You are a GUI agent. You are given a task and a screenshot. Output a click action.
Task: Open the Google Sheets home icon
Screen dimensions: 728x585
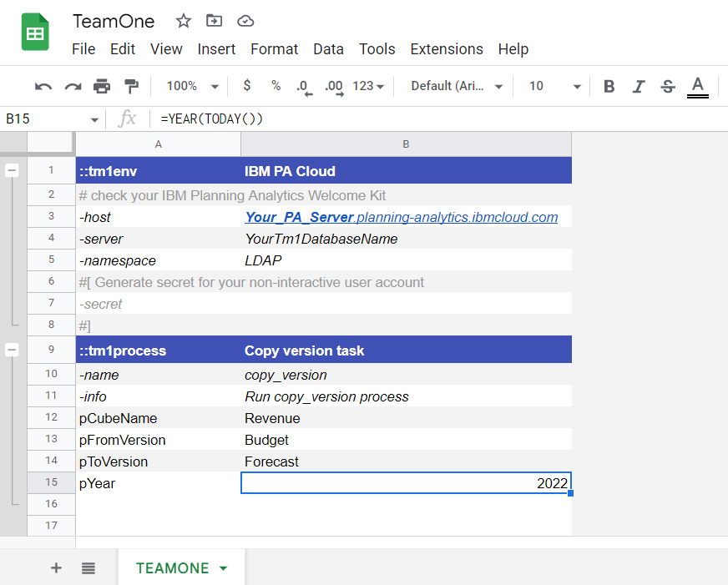point(35,32)
